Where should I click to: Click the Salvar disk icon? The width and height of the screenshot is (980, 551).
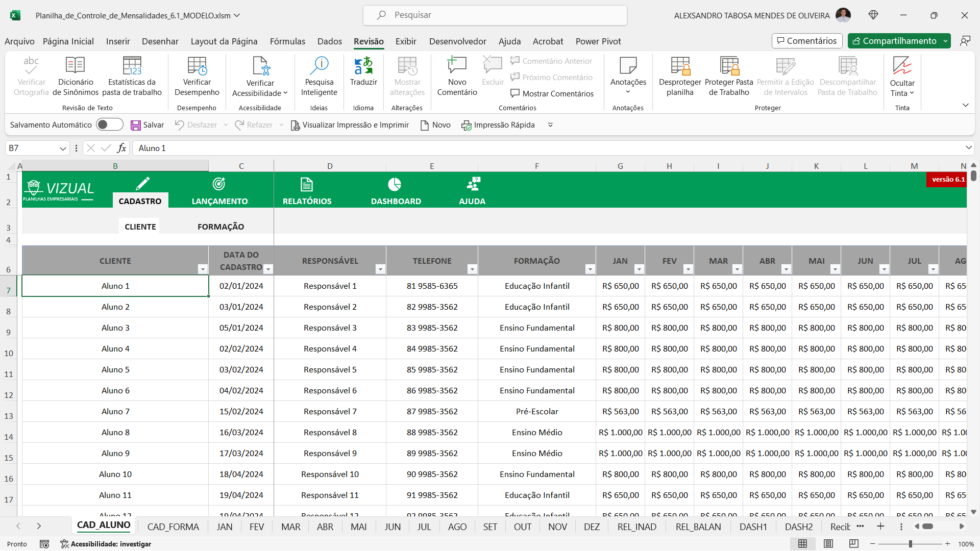136,125
